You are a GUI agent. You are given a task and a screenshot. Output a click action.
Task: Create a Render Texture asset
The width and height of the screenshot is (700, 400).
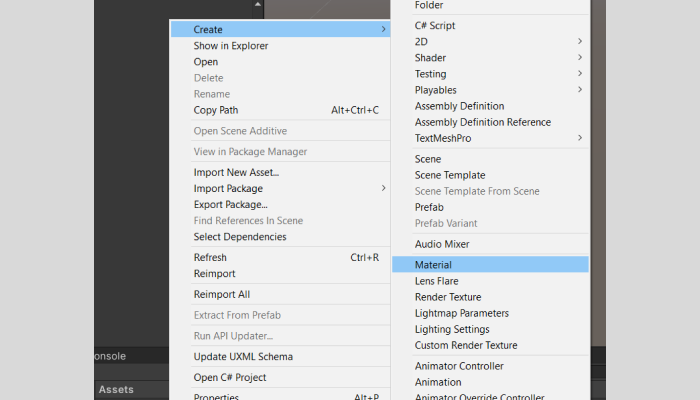tap(448, 297)
